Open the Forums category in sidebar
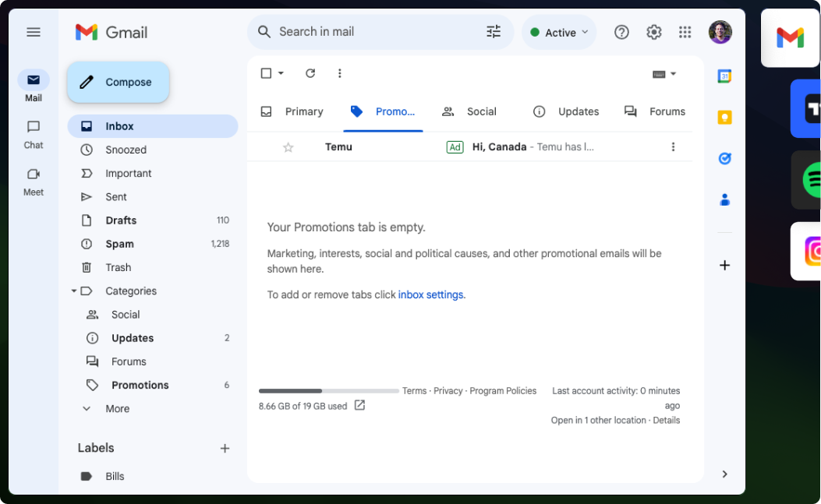Screen dimensions: 821x504 pos(153,361)
